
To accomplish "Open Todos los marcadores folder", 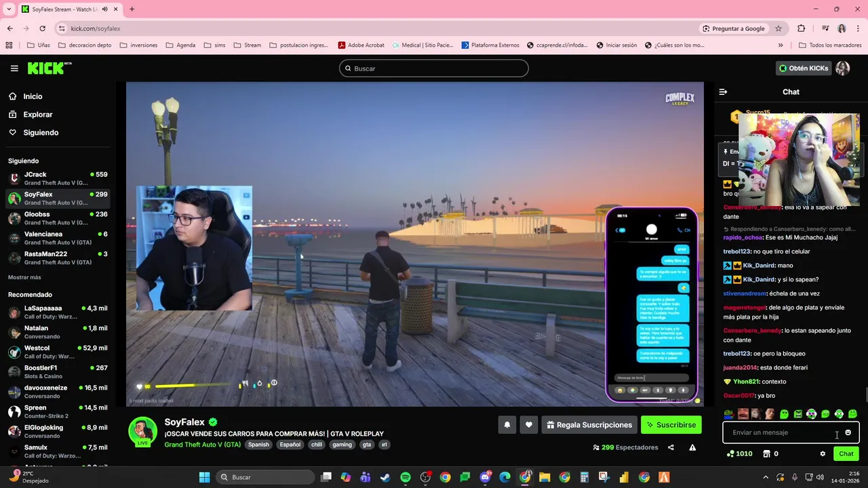I will (x=830, y=45).
